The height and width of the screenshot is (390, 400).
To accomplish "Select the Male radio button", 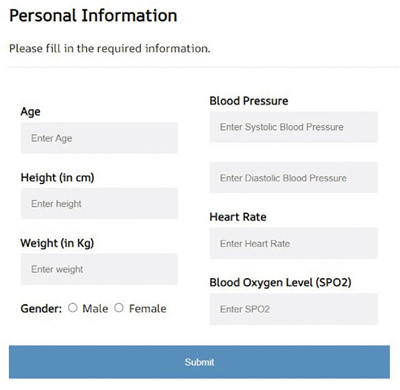I will pos(73,307).
